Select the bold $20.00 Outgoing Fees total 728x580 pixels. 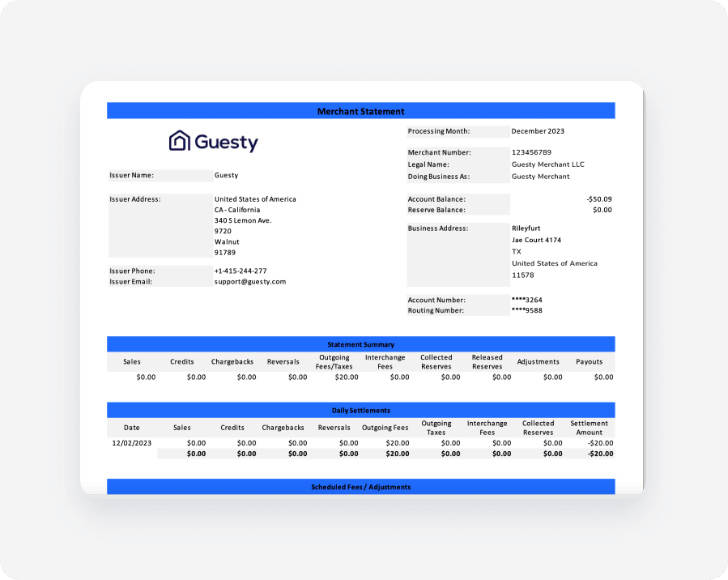(398, 454)
